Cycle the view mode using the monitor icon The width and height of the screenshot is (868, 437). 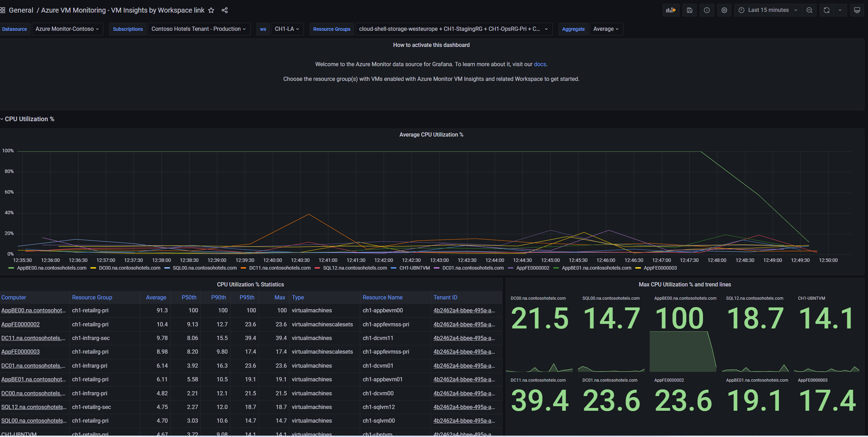857,10
